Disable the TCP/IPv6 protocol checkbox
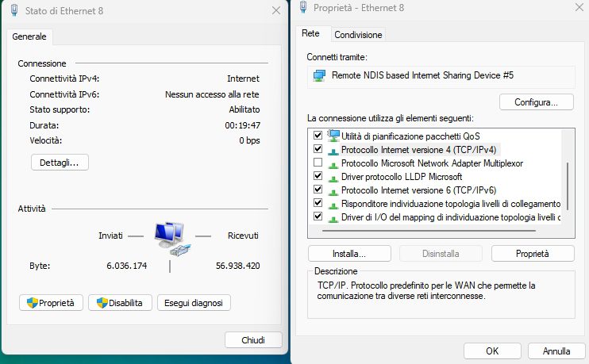 pyautogui.click(x=318, y=189)
